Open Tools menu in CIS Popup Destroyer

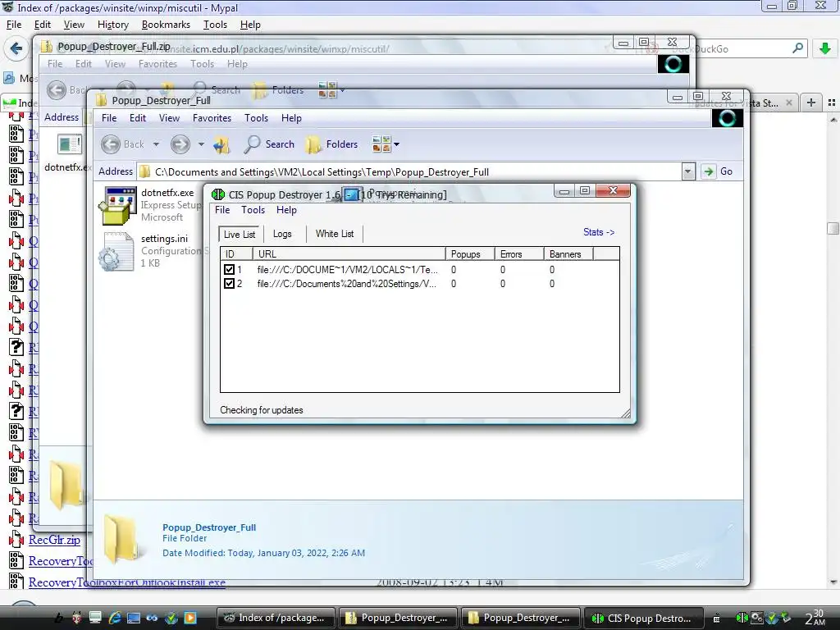click(x=253, y=210)
